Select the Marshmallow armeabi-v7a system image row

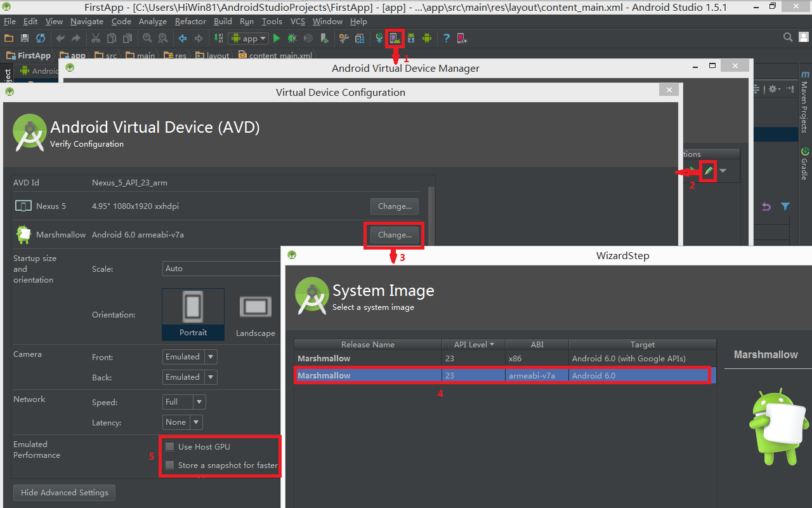click(x=505, y=375)
